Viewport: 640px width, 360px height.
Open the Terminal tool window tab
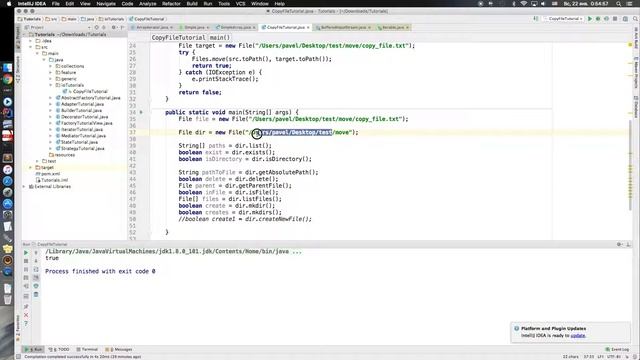(87, 349)
